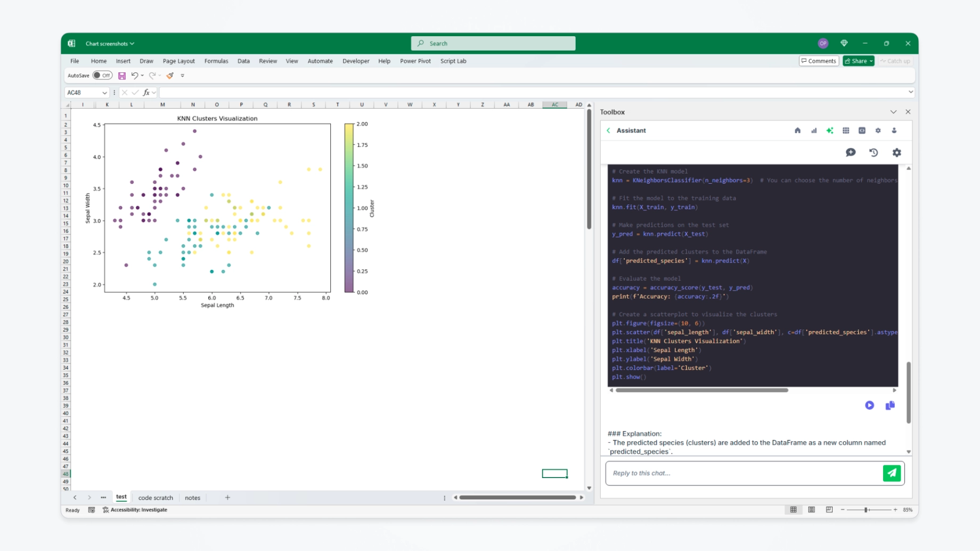Open the code editor icon in Toolbox

point(862,130)
